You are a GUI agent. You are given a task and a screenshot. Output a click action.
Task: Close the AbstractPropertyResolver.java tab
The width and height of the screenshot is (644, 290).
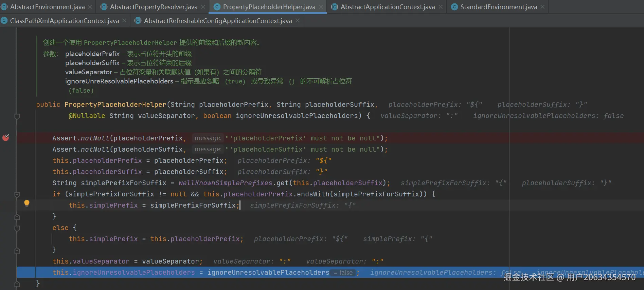(203, 7)
